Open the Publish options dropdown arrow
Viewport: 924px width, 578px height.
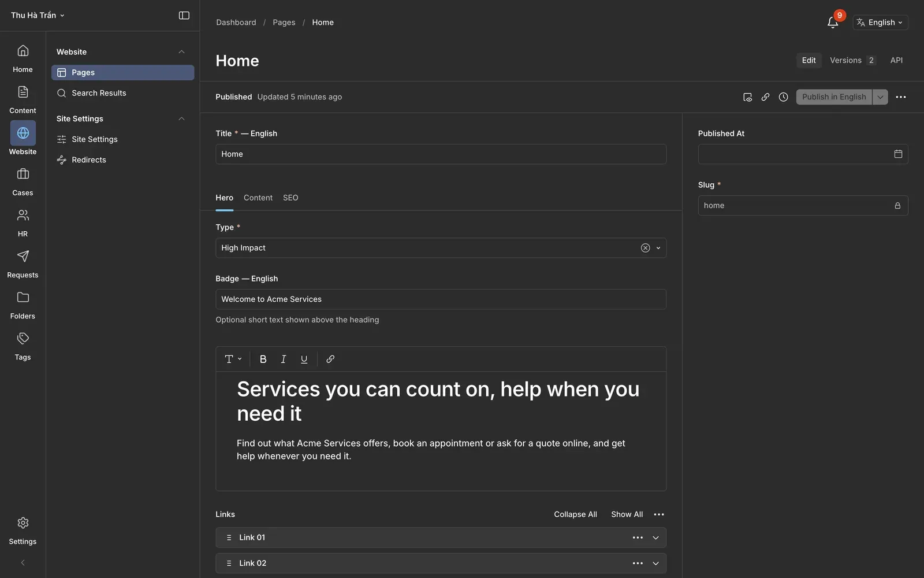coord(880,97)
